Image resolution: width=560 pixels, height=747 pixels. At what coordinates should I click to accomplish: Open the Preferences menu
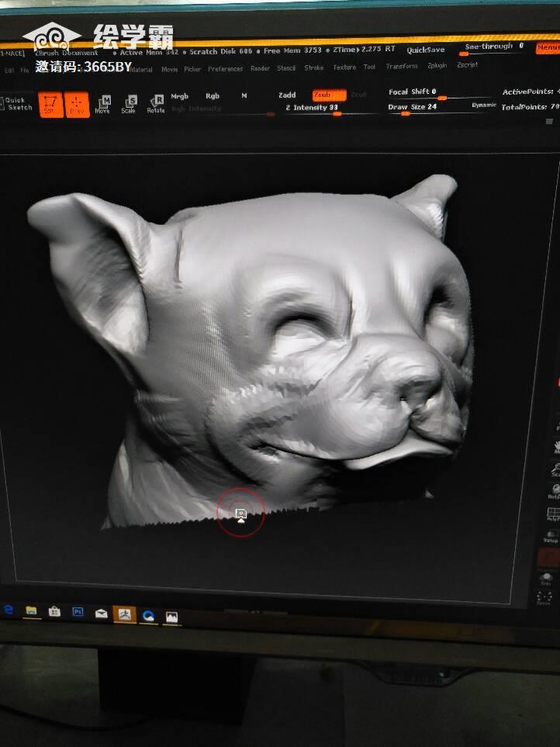pos(225,68)
